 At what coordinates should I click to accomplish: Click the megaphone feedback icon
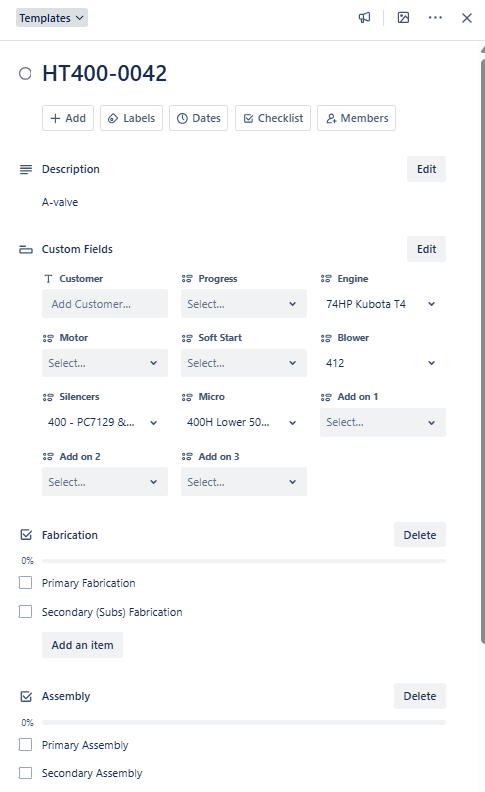[364, 18]
